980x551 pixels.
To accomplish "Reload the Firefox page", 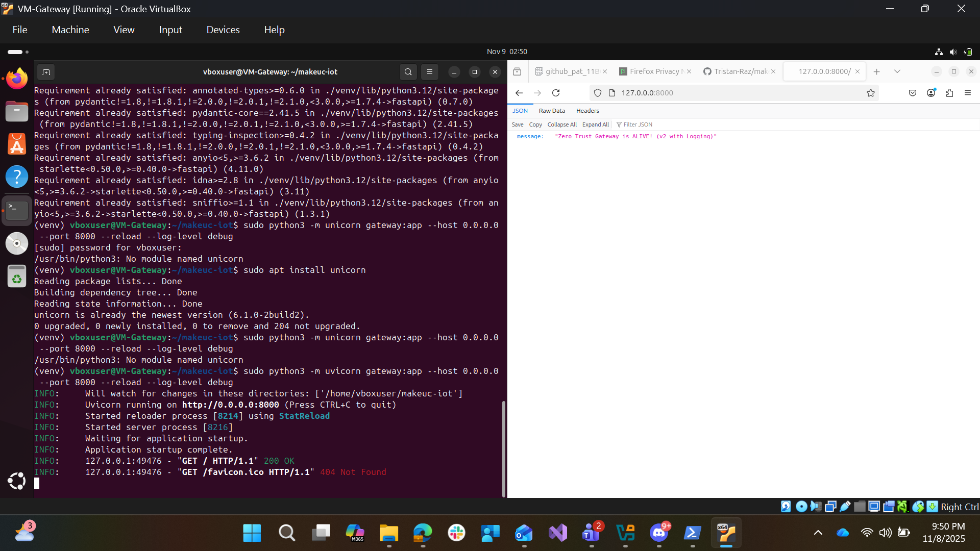I will (x=556, y=93).
